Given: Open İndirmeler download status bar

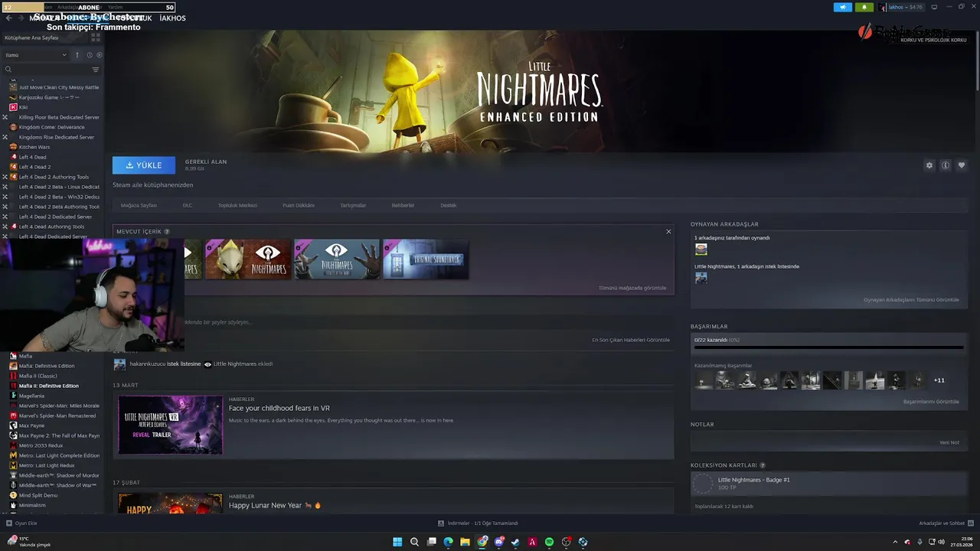Looking at the screenshot, I should tap(478, 523).
